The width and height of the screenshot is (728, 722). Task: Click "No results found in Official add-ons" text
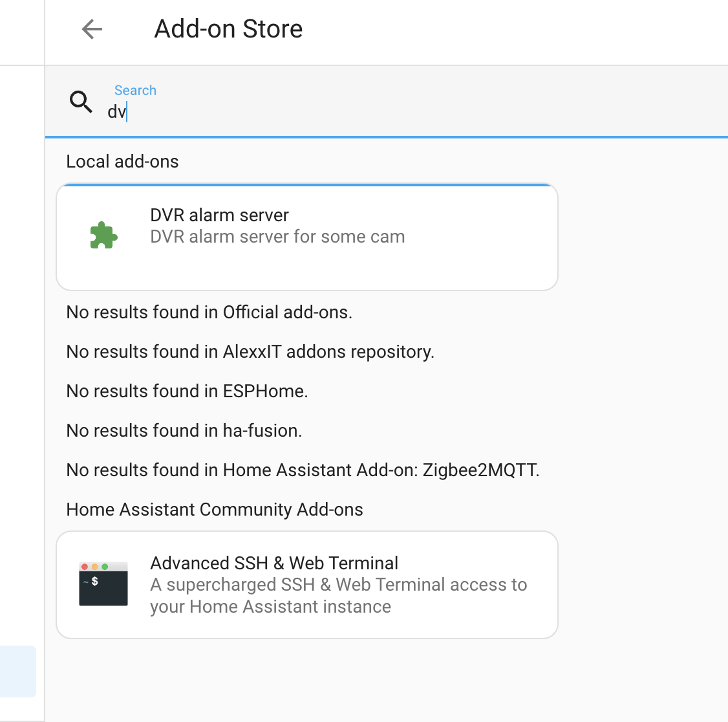click(209, 312)
